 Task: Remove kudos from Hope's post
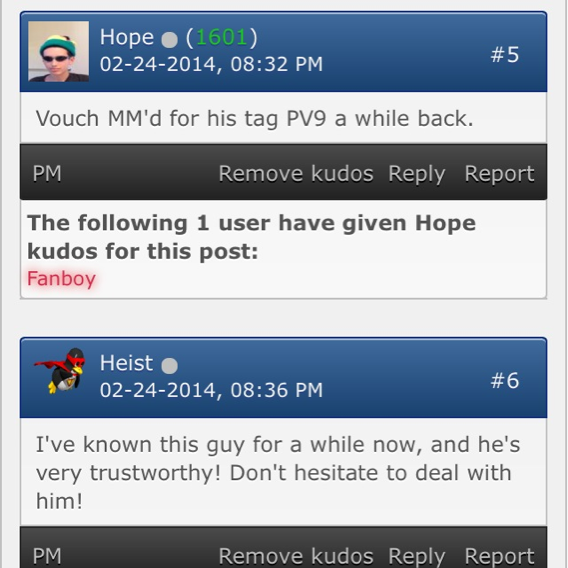296,174
